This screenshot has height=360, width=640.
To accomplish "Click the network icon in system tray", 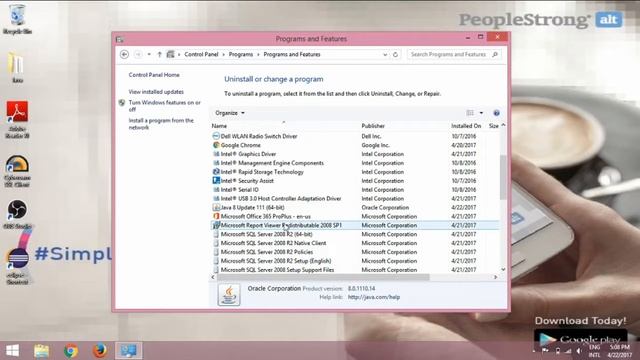I will 568,351.
